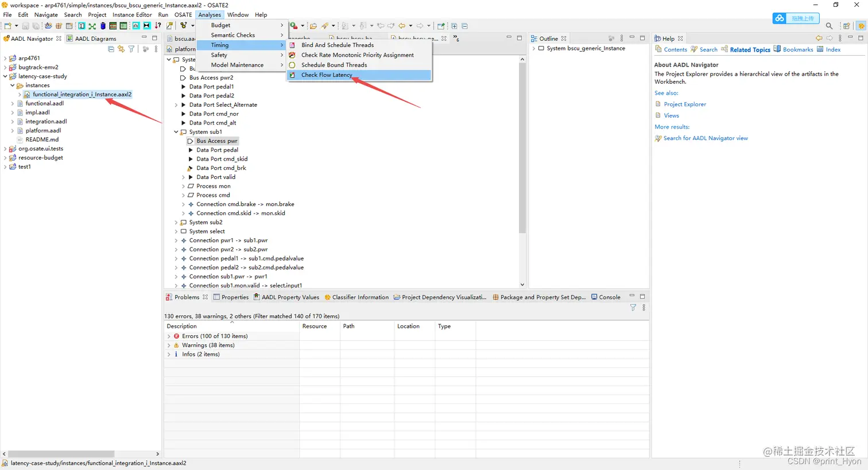Click Search for AADL Navigator view link
Image resolution: width=868 pixels, height=470 pixels.
pos(706,138)
